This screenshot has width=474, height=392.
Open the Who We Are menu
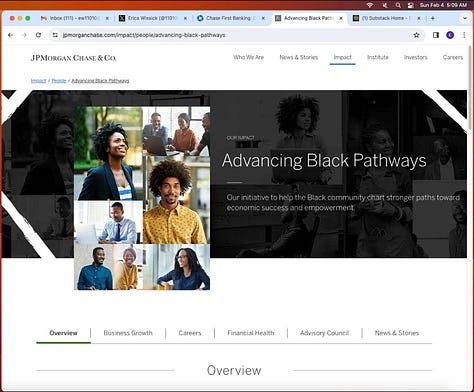[248, 57]
